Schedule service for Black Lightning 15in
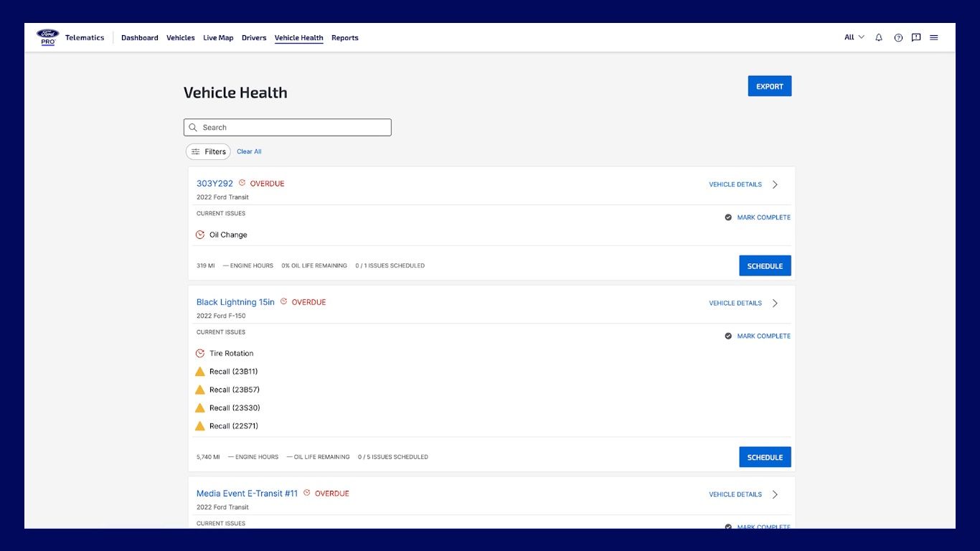Image resolution: width=980 pixels, height=551 pixels. click(765, 457)
